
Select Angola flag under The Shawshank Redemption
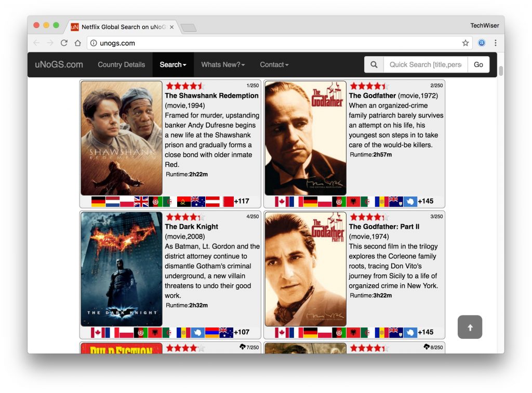coord(184,202)
